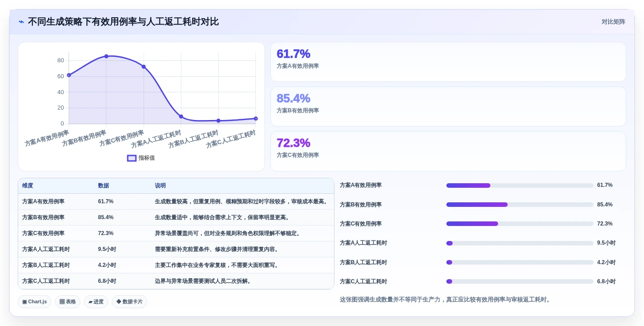
Task: Click description starting 边界与异常场景
Action: coord(204,281)
